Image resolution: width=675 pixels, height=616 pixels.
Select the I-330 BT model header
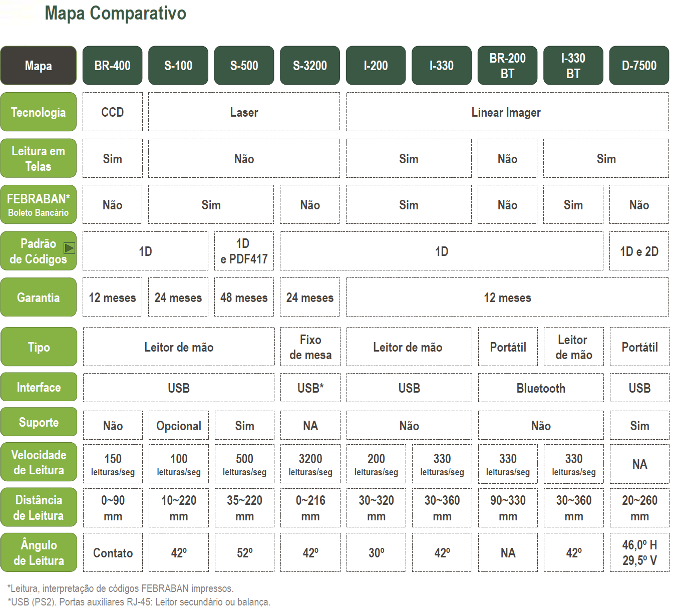tap(573, 66)
